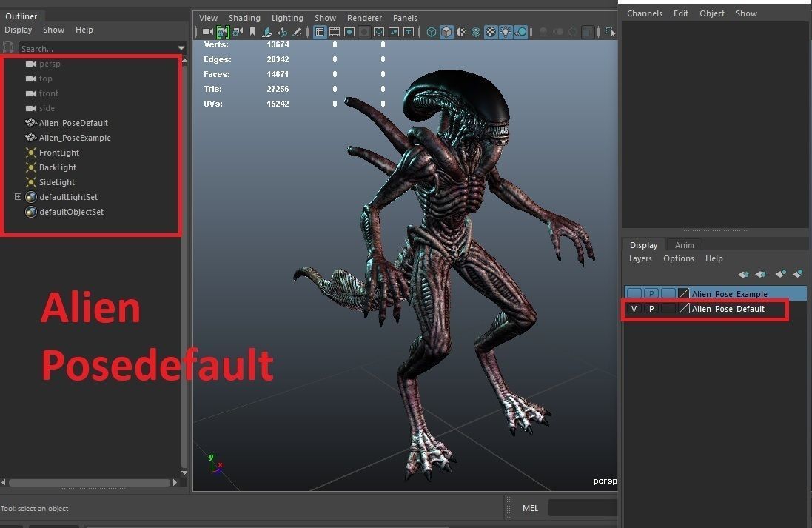This screenshot has width=812, height=528.
Task: Click the Isolate Select icon
Action: click(611, 32)
